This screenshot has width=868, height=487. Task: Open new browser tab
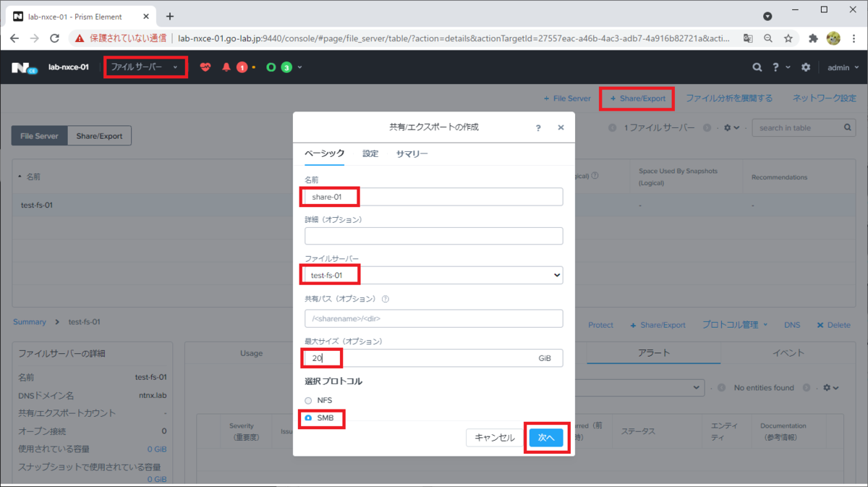coord(170,16)
